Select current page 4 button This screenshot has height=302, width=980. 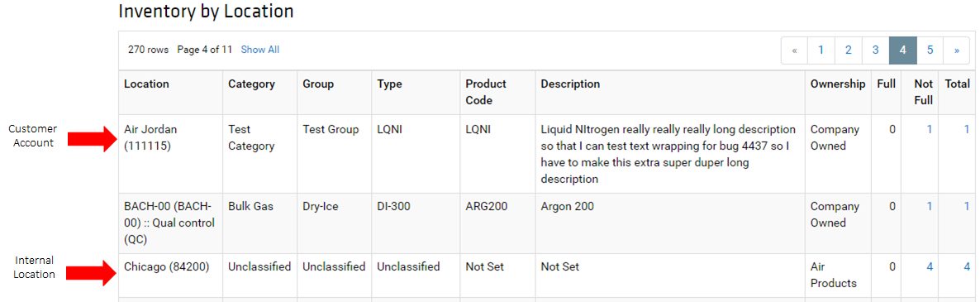pyautogui.click(x=903, y=50)
